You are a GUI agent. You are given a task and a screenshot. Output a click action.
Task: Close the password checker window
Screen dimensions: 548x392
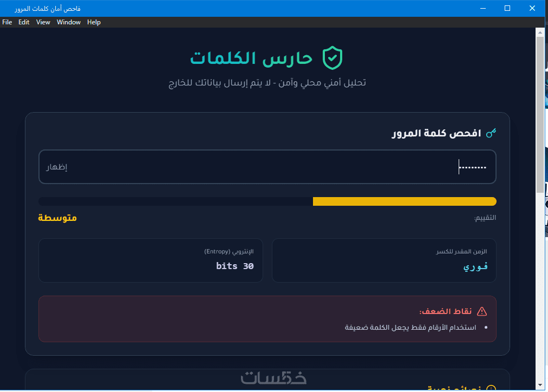pos(532,8)
